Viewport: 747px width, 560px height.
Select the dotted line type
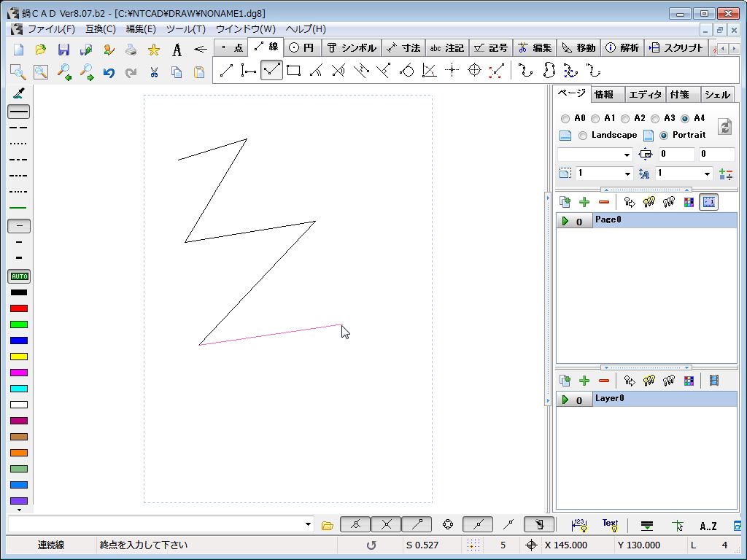click(19, 144)
